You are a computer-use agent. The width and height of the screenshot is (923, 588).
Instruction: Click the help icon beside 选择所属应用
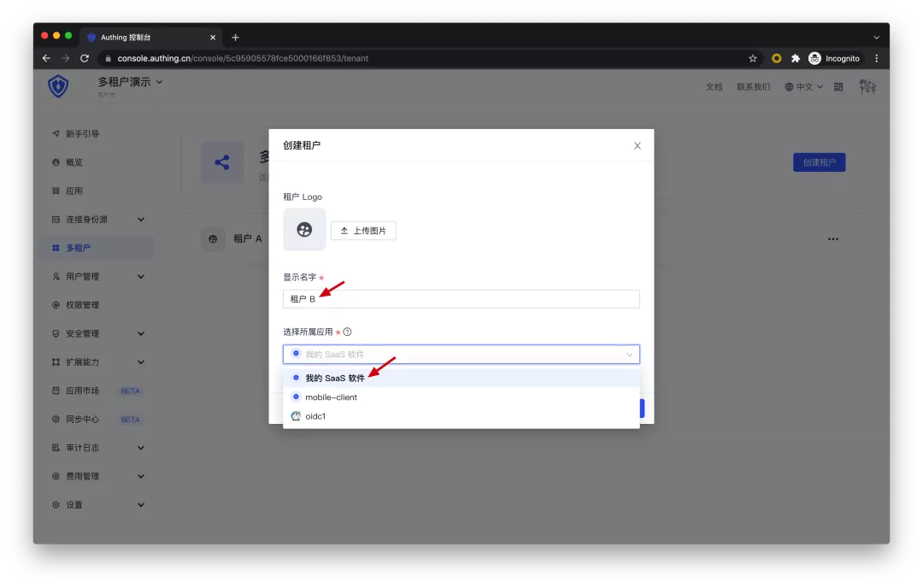[x=348, y=332]
